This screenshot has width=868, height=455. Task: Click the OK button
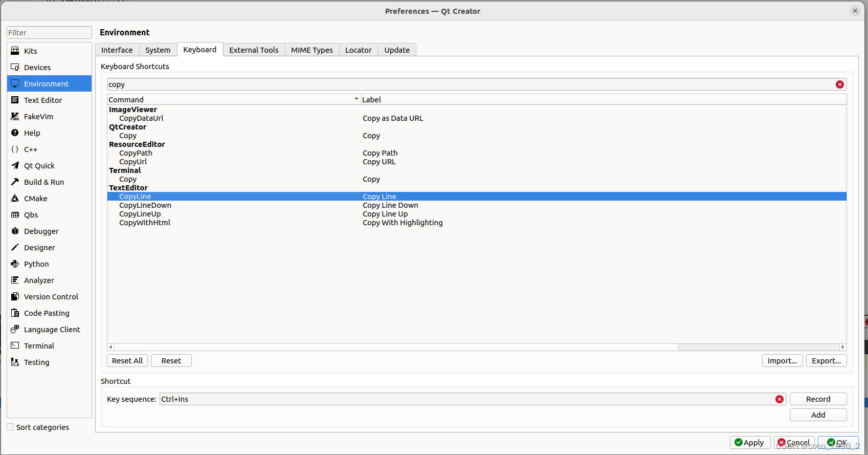[x=838, y=443]
